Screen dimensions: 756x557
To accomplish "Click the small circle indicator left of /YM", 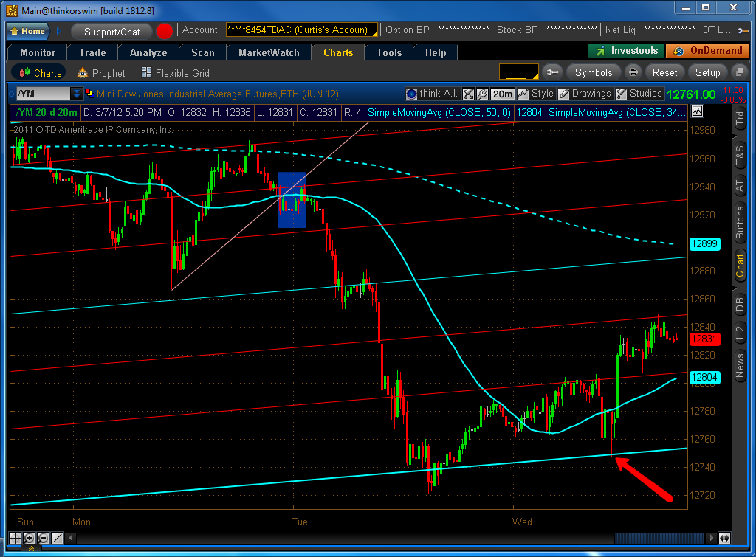I will point(12,94).
